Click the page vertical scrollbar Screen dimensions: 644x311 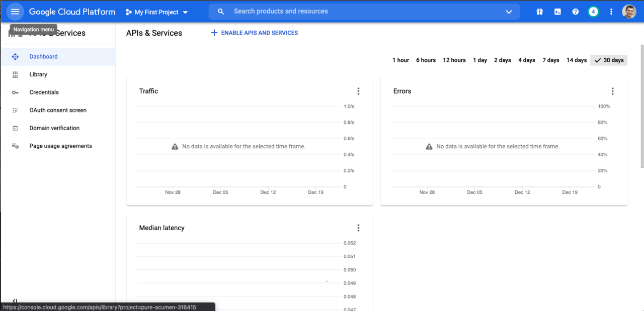(641, 106)
